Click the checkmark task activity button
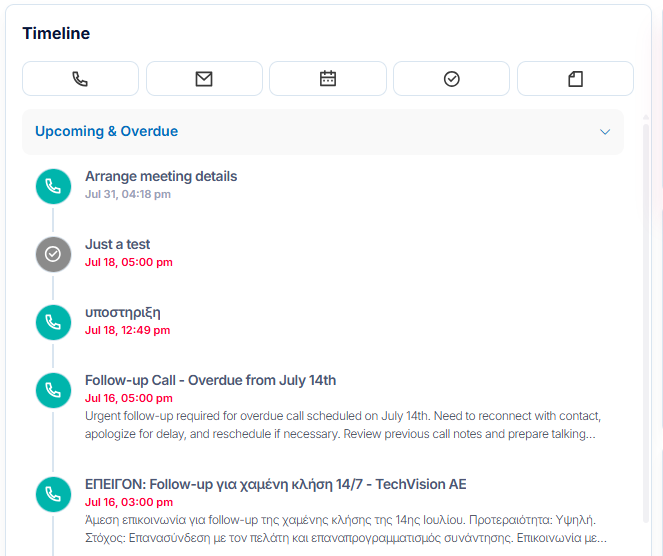The image size is (663, 556). [452, 79]
